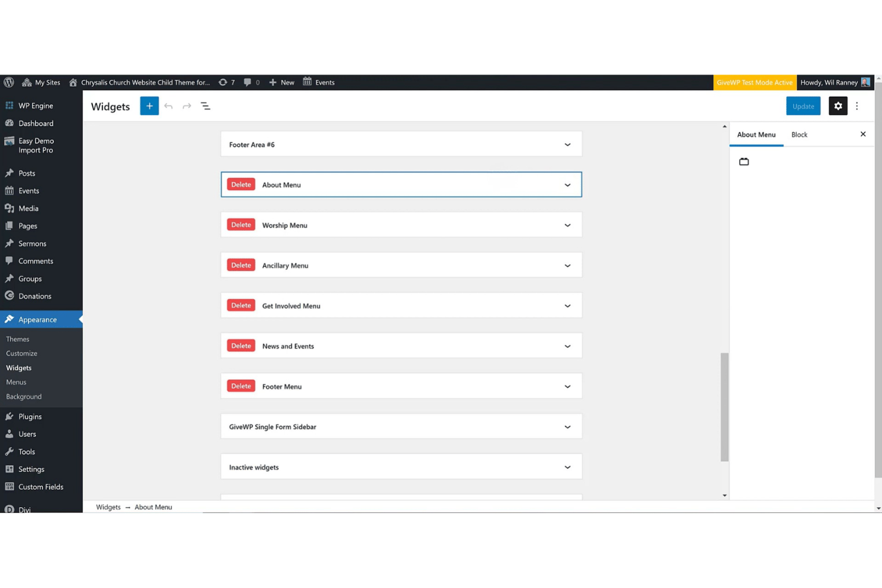Click the user avatar thumbnail
Screen dimensions: 882x588
(x=865, y=82)
